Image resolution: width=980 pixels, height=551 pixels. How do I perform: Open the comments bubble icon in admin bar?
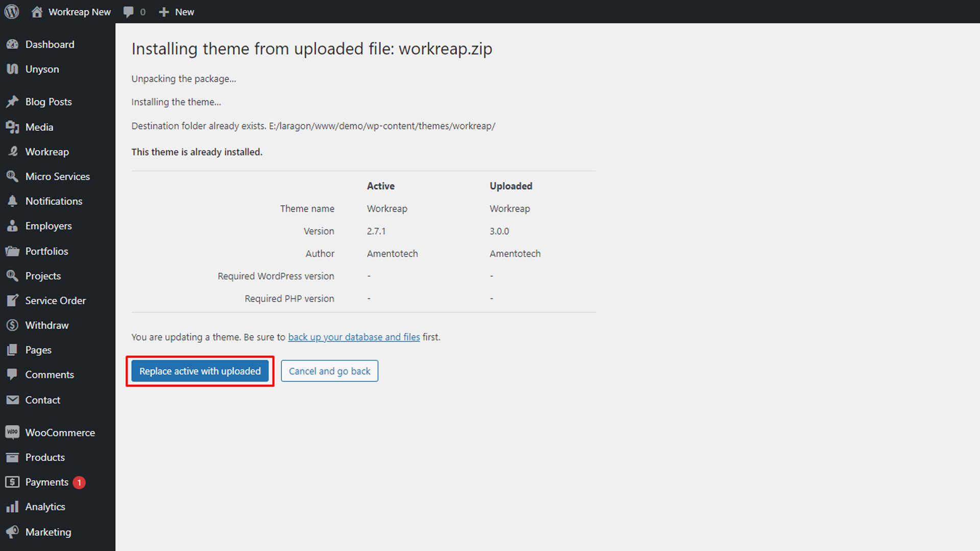coord(129,12)
